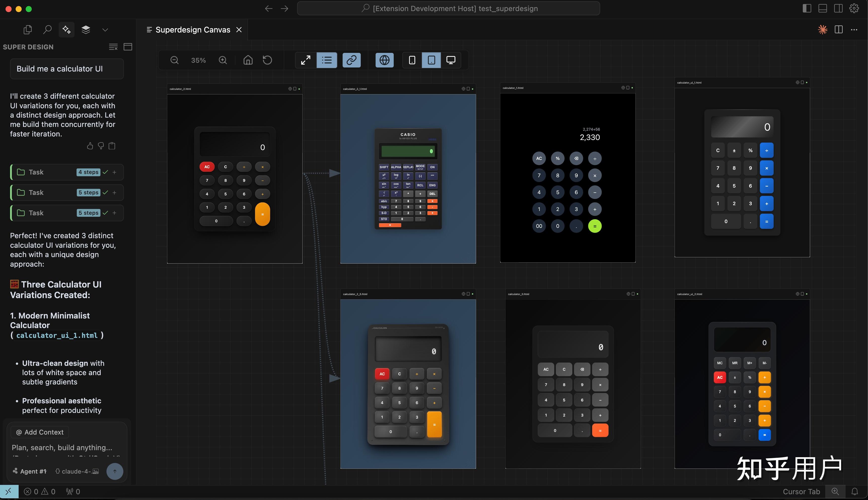Open the command center search box
The height and width of the screenshot is (500, 868).
click(448, 8)
